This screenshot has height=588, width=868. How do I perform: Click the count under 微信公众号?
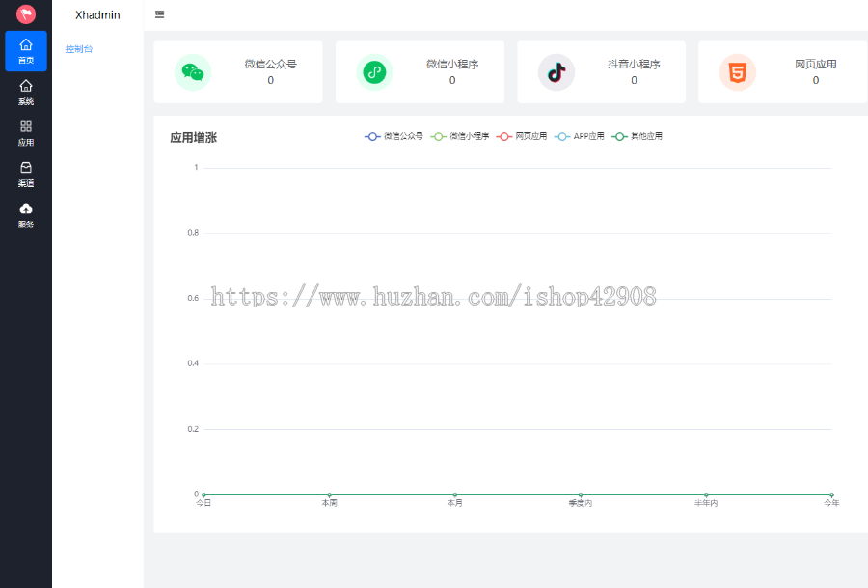tap(271, 80)
